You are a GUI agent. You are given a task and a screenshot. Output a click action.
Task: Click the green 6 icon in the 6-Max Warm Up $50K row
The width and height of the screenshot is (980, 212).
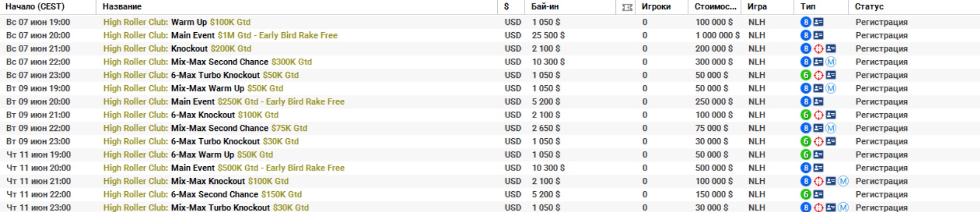pos(805,155)
